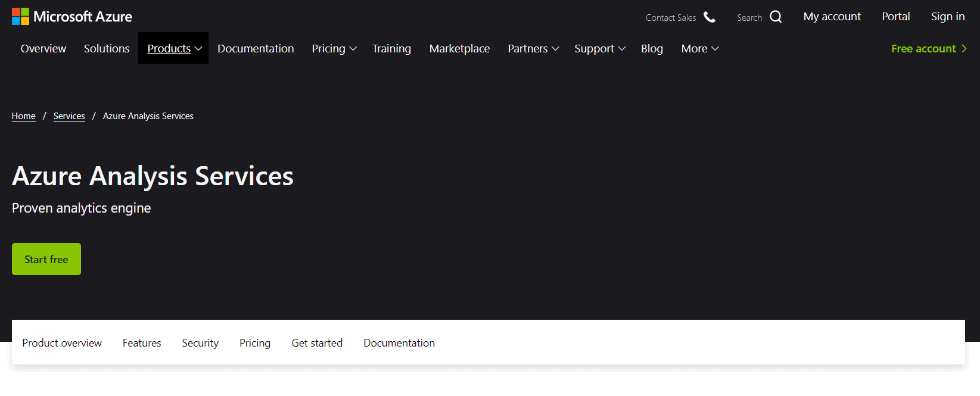Click the Contact Sales phone icon
980x396 pixels.
(710, 17)
